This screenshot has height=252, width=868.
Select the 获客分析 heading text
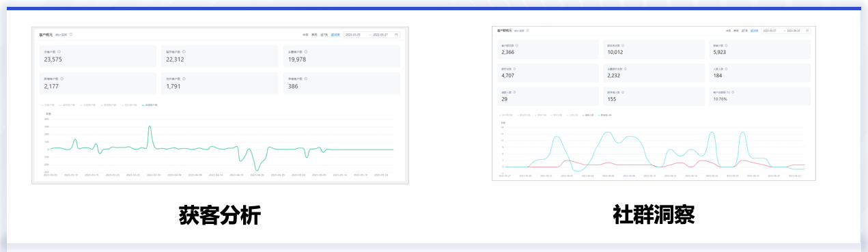220,216
